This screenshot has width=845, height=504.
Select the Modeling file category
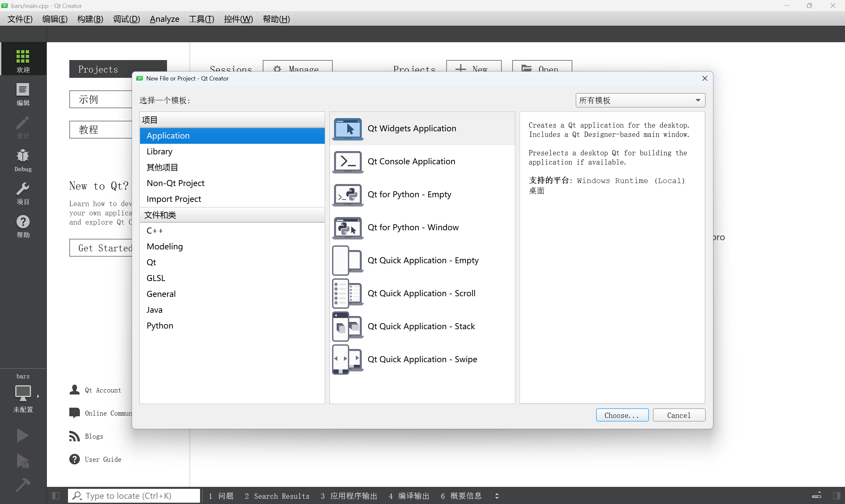232,247
